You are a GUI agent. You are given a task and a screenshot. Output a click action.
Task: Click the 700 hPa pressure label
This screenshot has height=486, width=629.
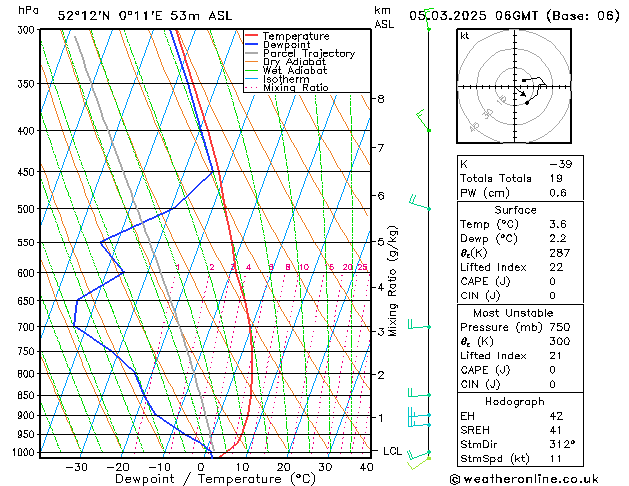pos(28,327)
